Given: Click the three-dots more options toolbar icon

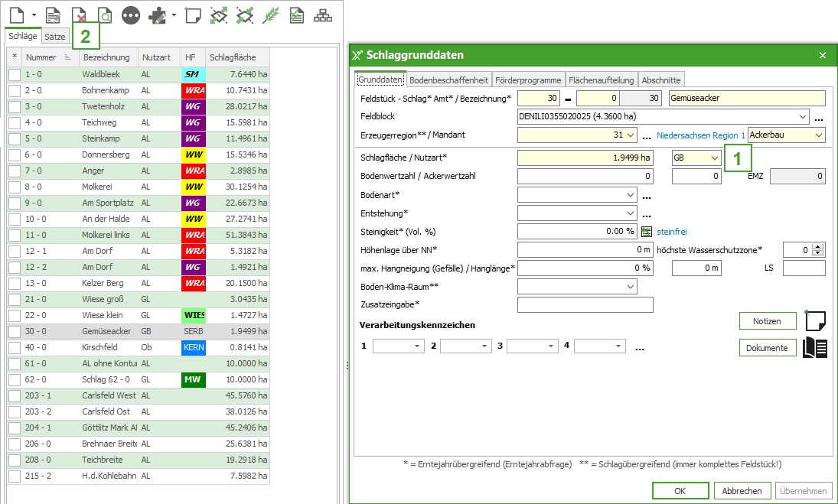Looking at the screenshot, I should [x=131, y=15].
